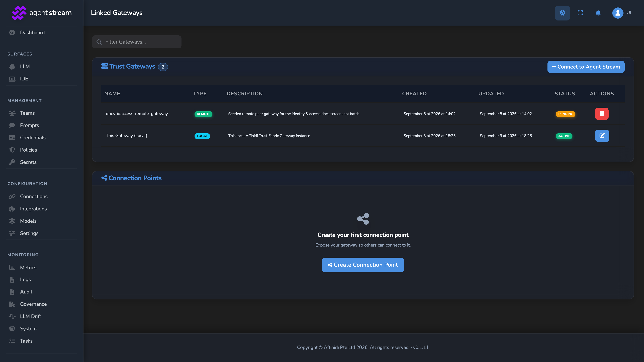Viewport: 644px width, 362px height.
Task: Click Connect to Agent Stream button
Action: pos(586,67)
